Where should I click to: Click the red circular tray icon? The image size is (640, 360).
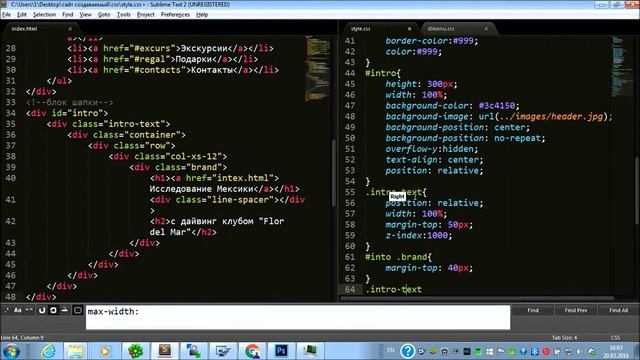click(x=546, y=351)
